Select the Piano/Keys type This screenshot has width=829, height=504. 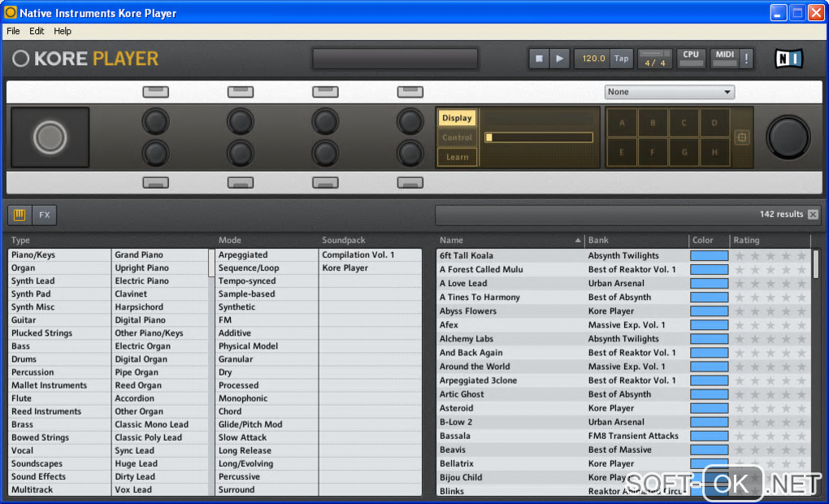[59, 255]
